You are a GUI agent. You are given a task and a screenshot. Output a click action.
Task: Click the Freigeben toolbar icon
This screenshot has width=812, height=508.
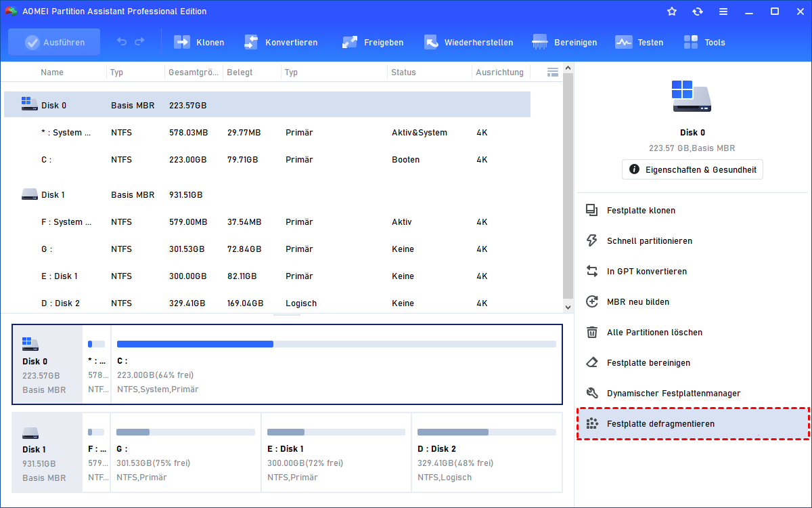pos(350,42)
